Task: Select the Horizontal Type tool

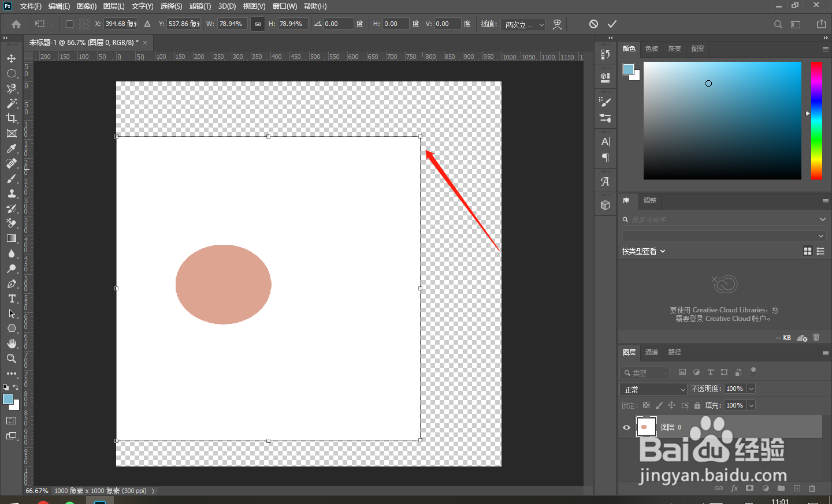Action: coord(12,298)
